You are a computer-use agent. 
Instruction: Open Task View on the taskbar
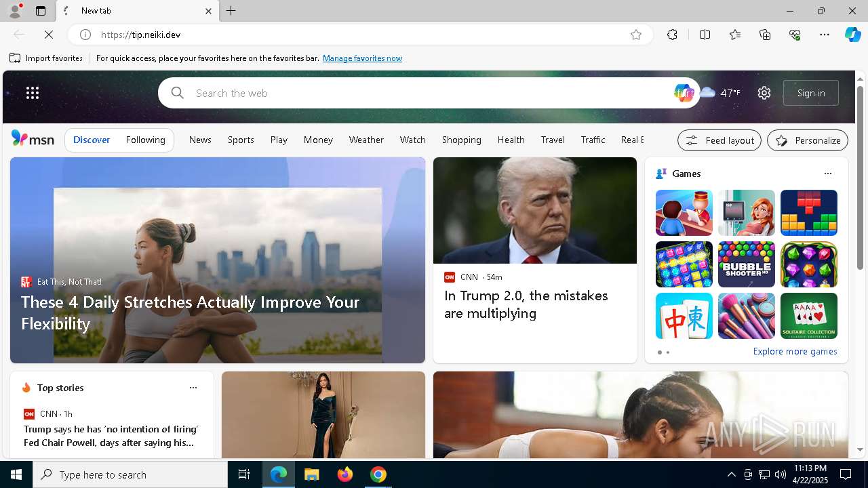[244, 474]
